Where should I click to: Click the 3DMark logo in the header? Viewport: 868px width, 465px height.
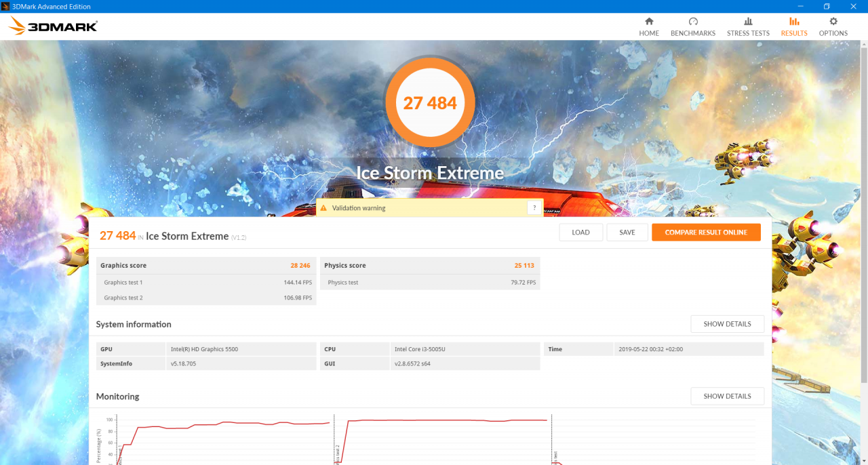click(54, 26)
